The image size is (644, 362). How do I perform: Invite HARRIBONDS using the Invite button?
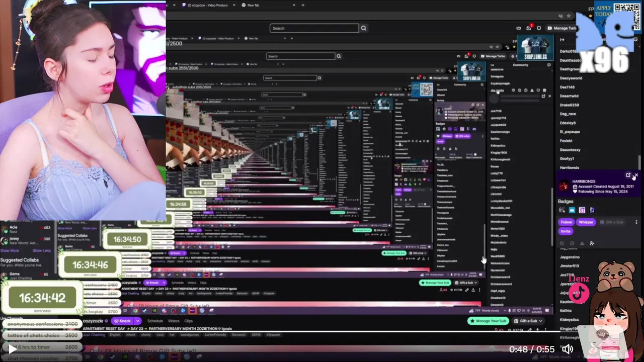pos(566,231)
